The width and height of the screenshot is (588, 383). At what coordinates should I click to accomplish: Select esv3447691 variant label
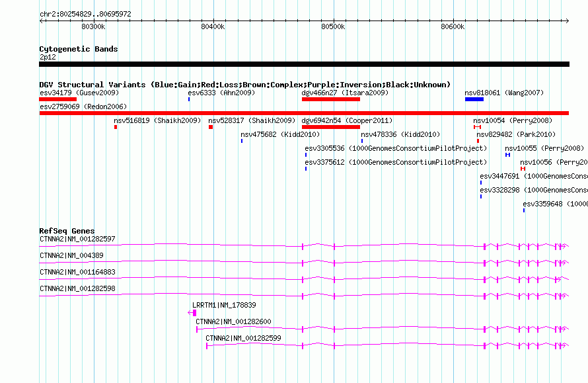(x=534, y=176)
